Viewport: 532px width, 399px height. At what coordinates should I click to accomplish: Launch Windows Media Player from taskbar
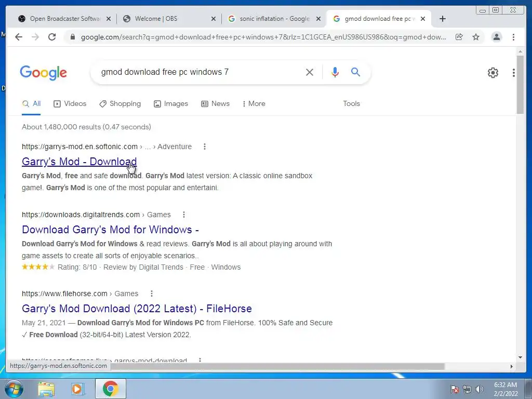pos(77,389)
